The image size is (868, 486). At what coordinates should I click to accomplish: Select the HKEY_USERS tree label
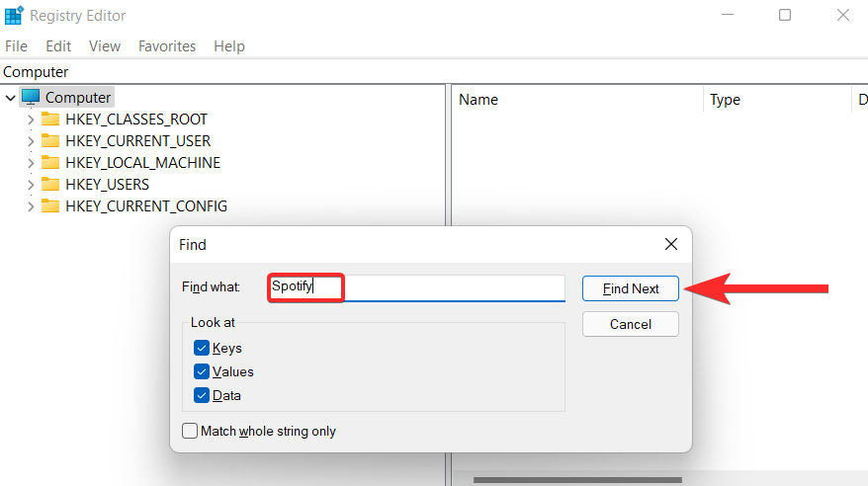[x=108, y=184]
